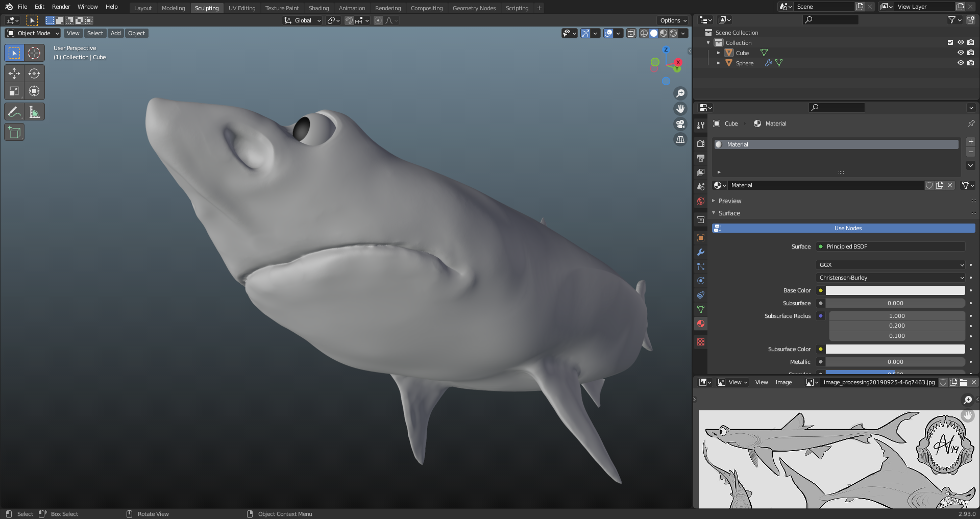
Task: Select the Move tool in toolbar
Action: [14, 73]
